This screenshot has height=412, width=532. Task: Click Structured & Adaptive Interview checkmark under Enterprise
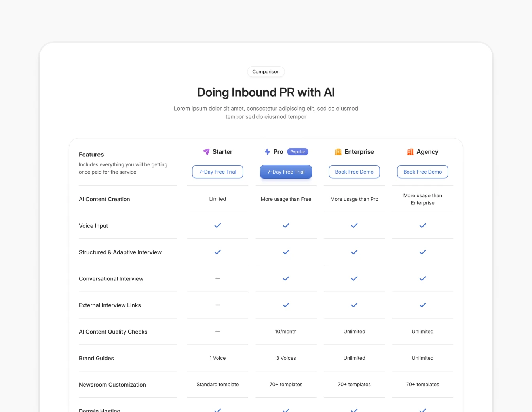(354, 252)
